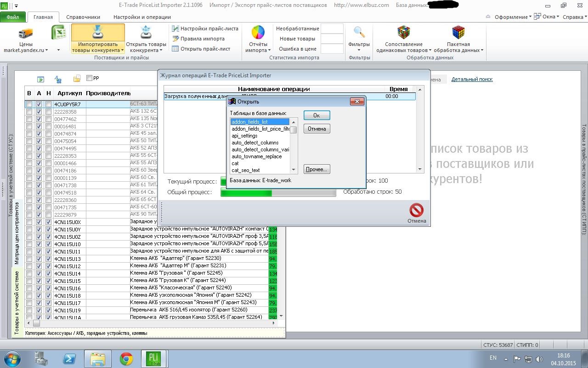
Task: Open the Оформление dropdown
Action: tap(513, 17)
